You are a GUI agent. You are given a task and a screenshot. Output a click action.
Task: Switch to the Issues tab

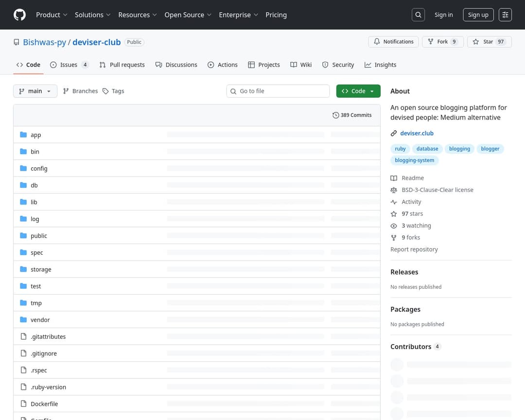(69, 65)
